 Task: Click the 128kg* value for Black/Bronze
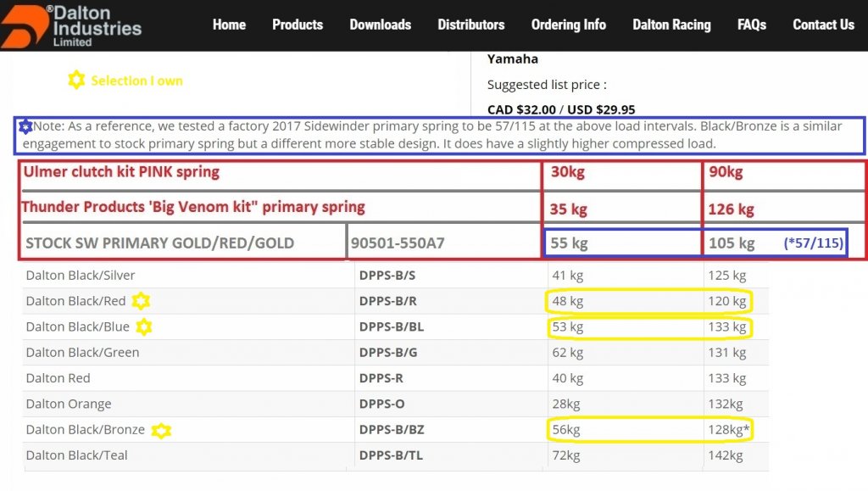728,430
